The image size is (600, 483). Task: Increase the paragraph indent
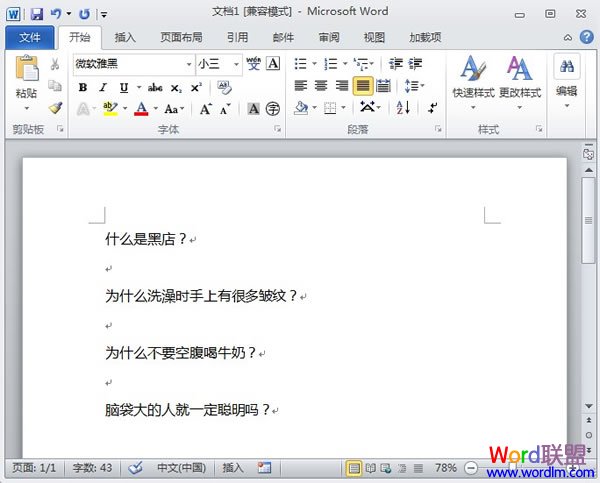coord(415,64)
